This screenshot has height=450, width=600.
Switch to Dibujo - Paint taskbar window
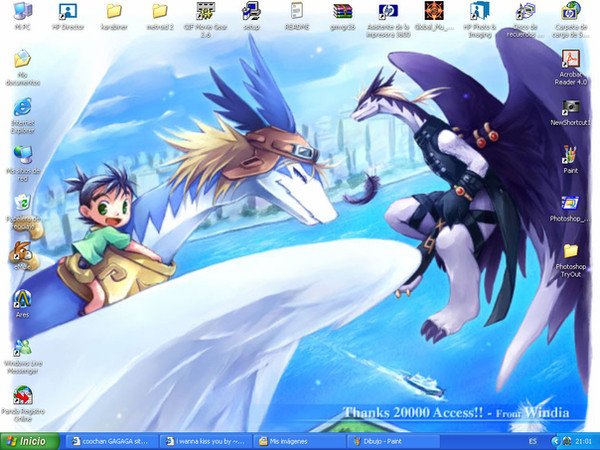[x=393, y=441]
